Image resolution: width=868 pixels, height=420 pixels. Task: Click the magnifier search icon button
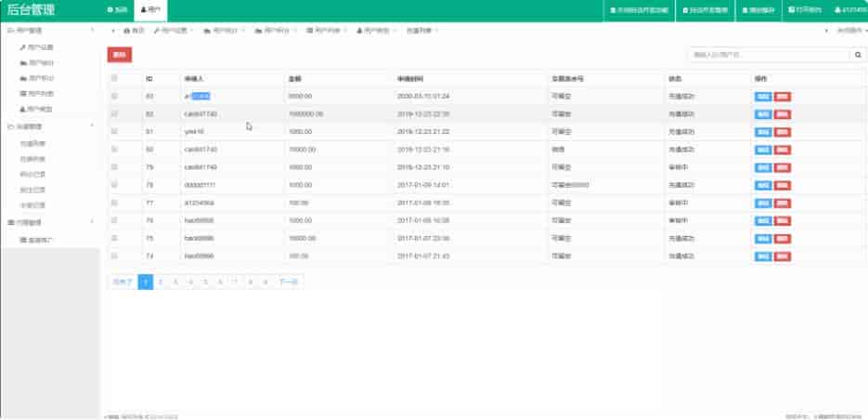pos(859,56)
